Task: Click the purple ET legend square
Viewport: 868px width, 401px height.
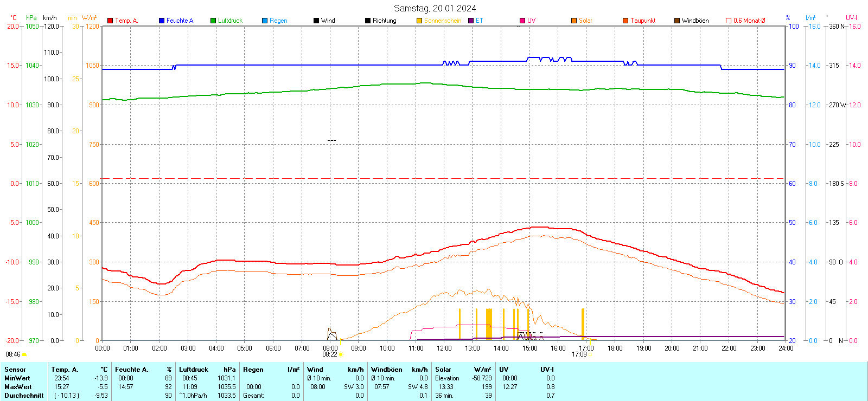Action: pyautogui.click(x=471, y=21)
